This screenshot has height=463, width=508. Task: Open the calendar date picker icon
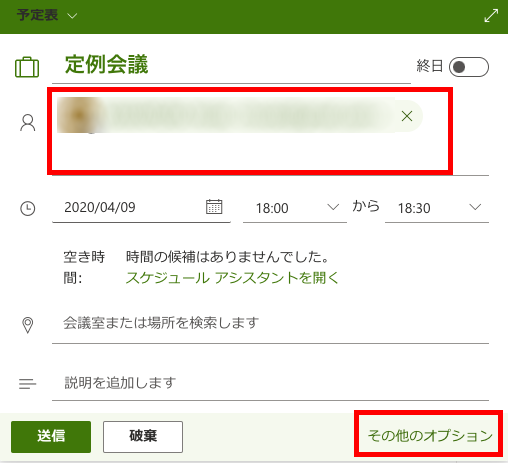214,207
